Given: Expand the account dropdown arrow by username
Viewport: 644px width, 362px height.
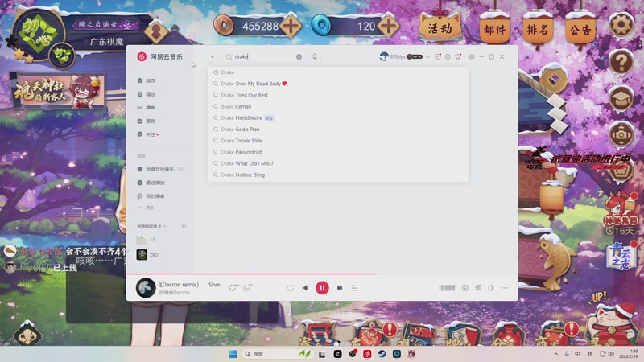Looking at the screenshot, I should click(427, 56).
